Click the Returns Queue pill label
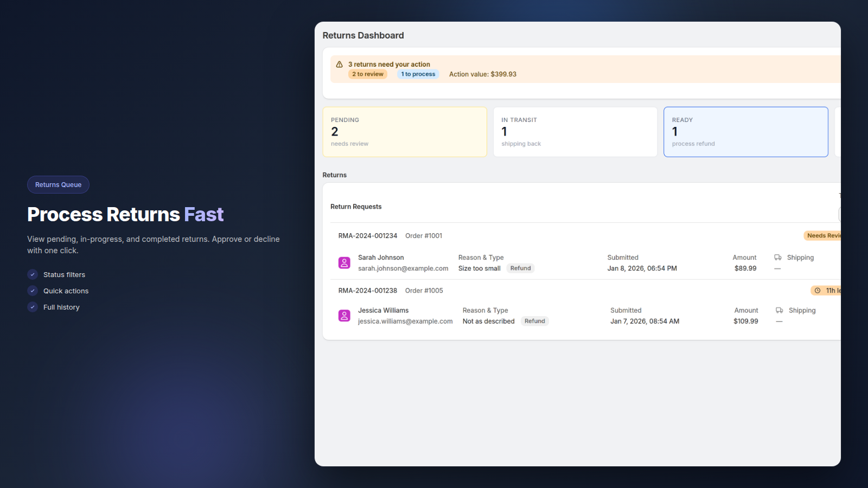 (x=58, y=185)
